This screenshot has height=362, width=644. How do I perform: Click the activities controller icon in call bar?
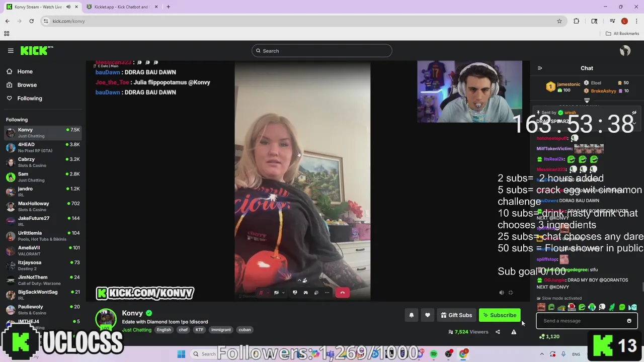coord(305,293)
